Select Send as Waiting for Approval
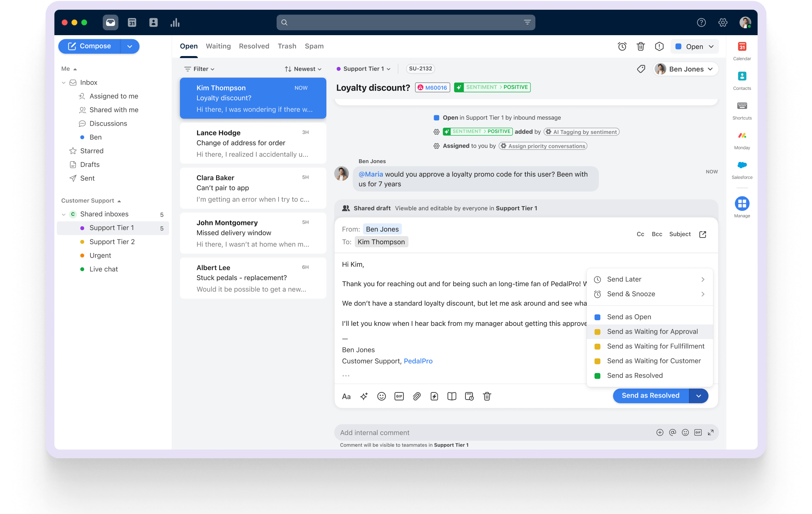The height and width of the screenshot is (514, 812). 651,331
